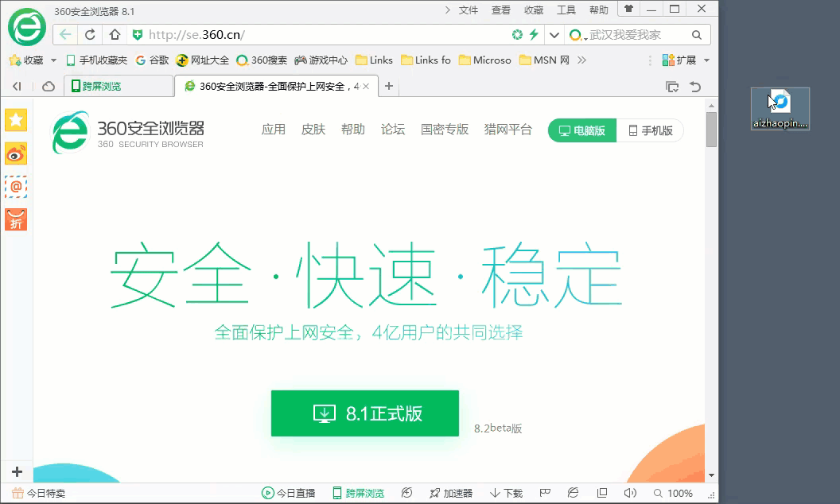Click the 8.2beta版 link

(498, 428)
